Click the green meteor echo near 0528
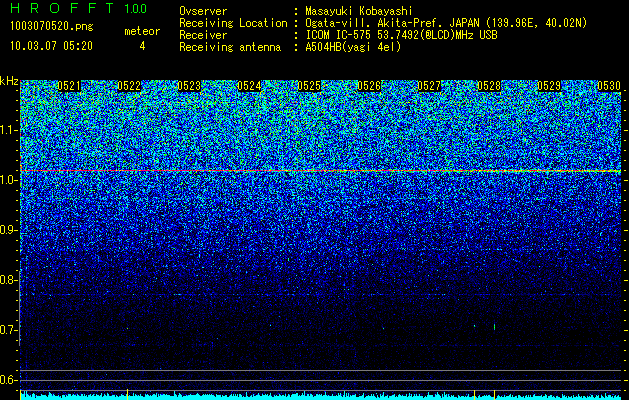 pos(495,327)
